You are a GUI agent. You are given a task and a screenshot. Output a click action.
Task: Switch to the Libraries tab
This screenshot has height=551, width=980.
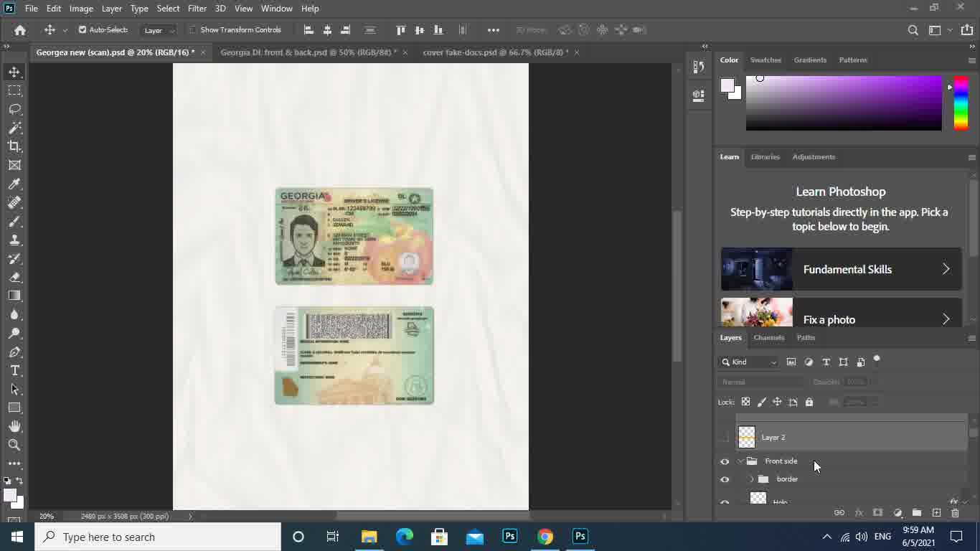click(x=765, y=157)
